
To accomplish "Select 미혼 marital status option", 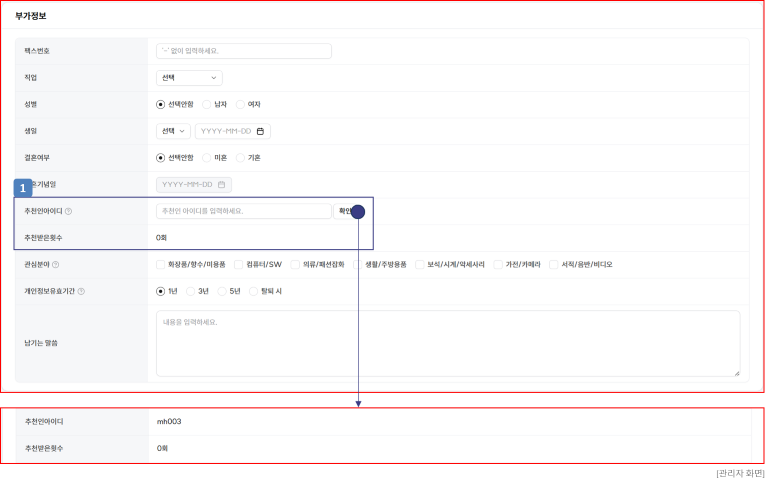I will [x=207, y=158].
